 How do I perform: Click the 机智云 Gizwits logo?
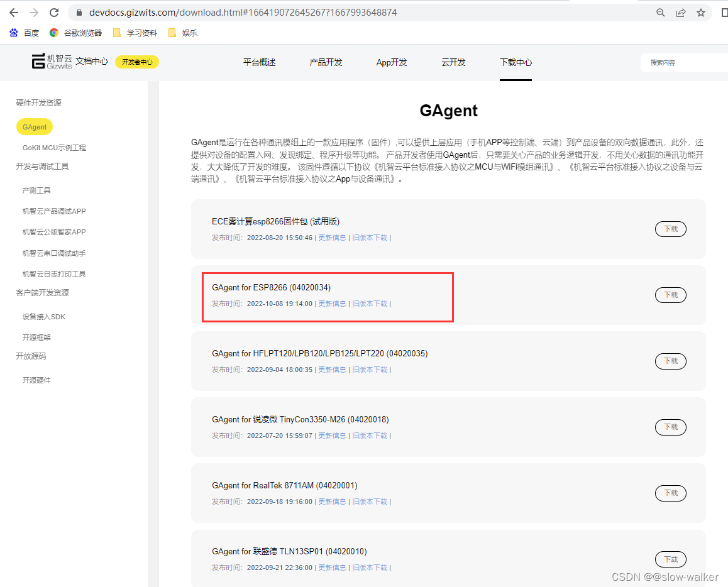point(52,61)
